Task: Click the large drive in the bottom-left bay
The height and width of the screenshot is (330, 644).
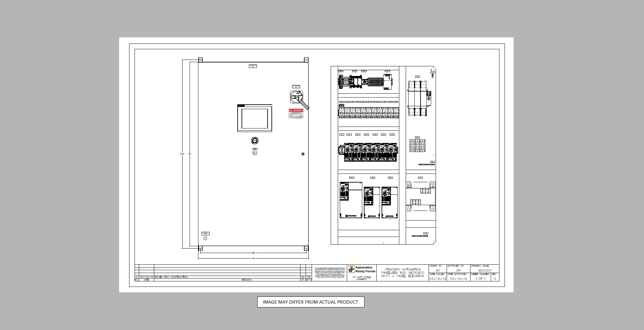Action: [351, 200]
